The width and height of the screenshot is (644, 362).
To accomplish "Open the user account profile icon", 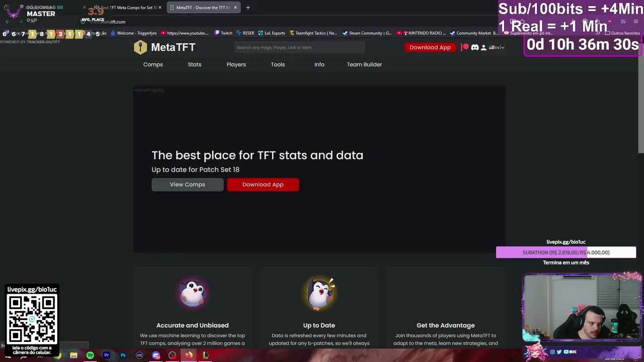I will tap(484, 47).
